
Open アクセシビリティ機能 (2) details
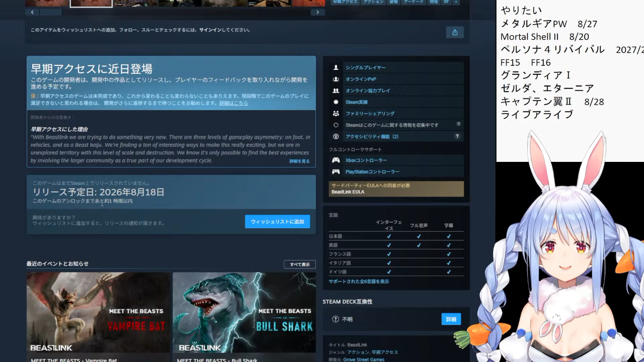point(372,136)
